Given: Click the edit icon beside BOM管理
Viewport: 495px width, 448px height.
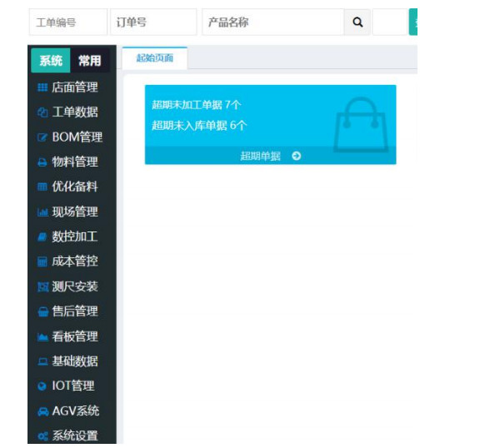Looking at the screenshot, I should 42,137.
